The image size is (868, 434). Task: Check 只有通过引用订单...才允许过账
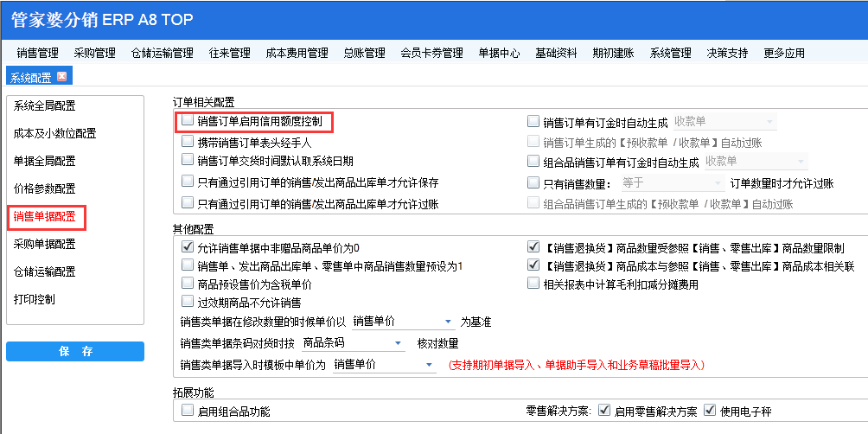188,202
